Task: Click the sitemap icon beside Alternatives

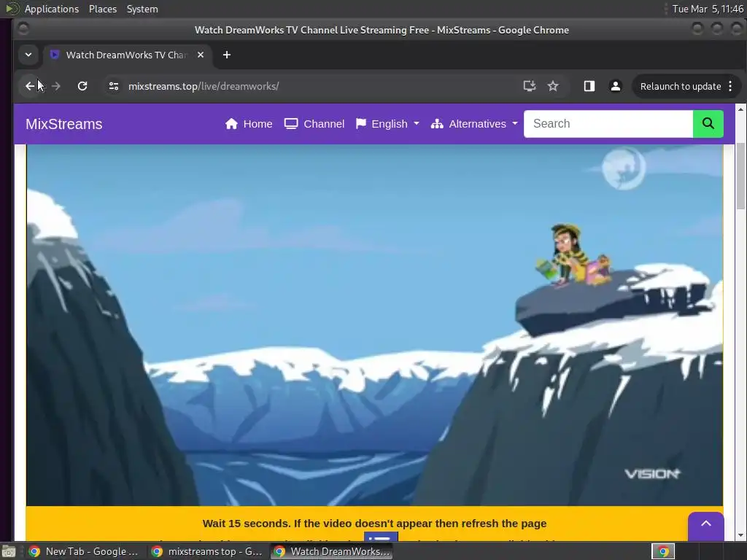Action: pyautogui.click(x=437, y=124)
